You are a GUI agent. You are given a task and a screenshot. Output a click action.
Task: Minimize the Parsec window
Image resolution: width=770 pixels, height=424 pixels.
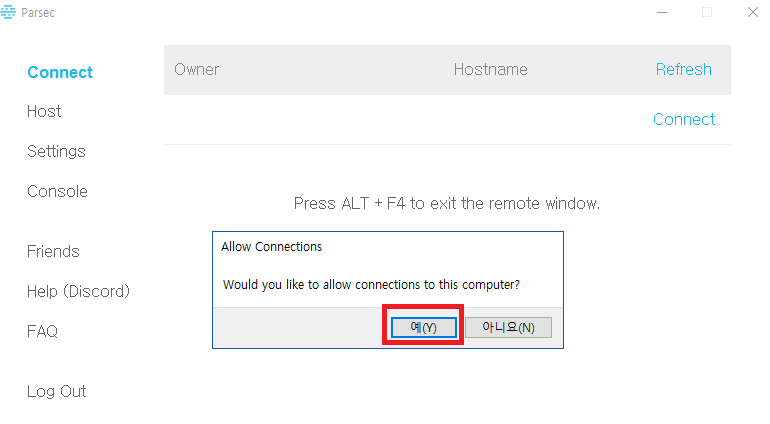[662, 12]
